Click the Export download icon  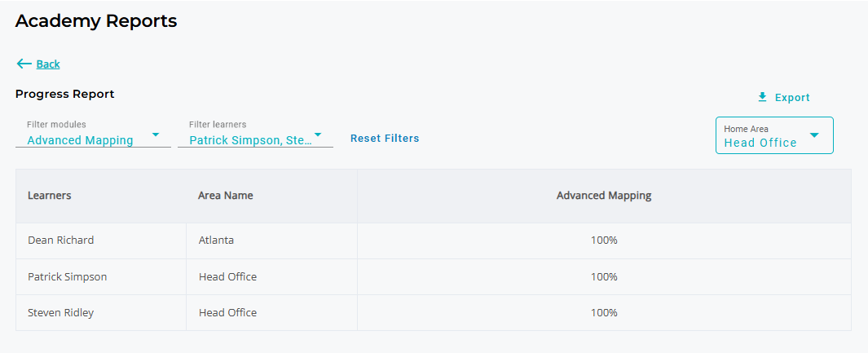pos(762,97)
